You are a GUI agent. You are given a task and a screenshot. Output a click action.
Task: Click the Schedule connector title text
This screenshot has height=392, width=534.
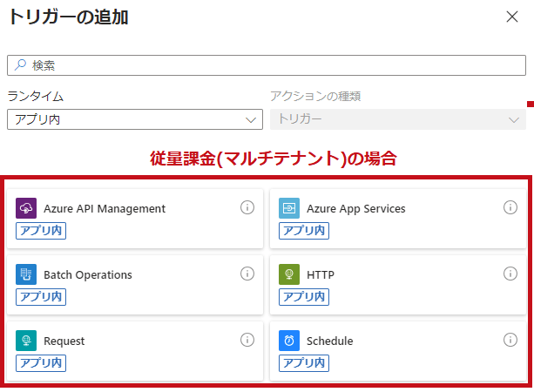click(329, 341)
